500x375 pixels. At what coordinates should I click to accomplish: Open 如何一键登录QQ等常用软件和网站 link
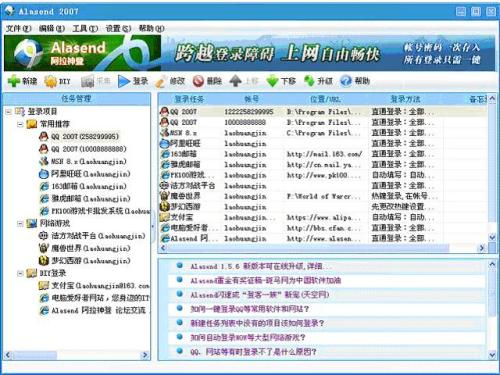pyautogui.click(x=249, y=309)
